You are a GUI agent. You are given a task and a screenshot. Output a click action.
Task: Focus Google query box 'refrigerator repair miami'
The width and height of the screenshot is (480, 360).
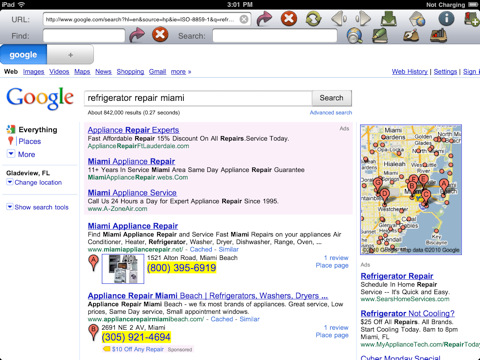(x=198, y=98)
